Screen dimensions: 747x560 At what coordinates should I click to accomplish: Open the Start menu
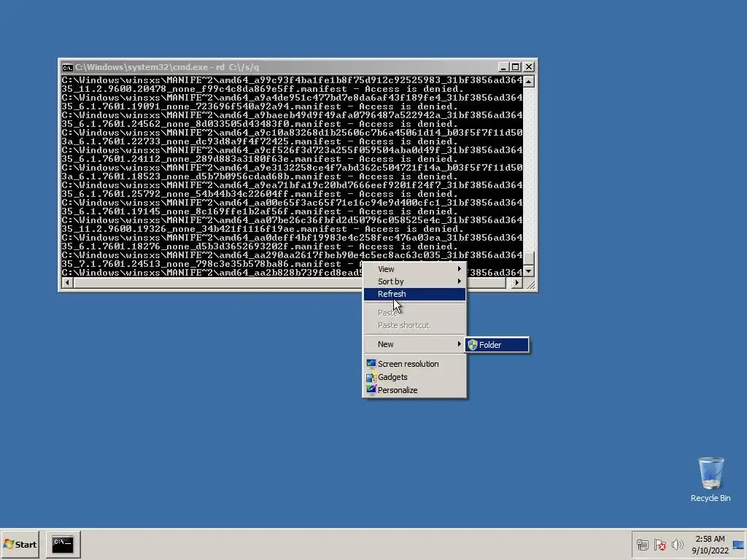pos(20,544)
